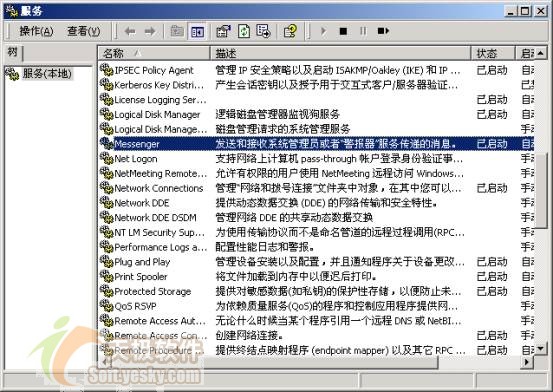
Task: Click the Up one level folder icon
Action: coord(177,31)
